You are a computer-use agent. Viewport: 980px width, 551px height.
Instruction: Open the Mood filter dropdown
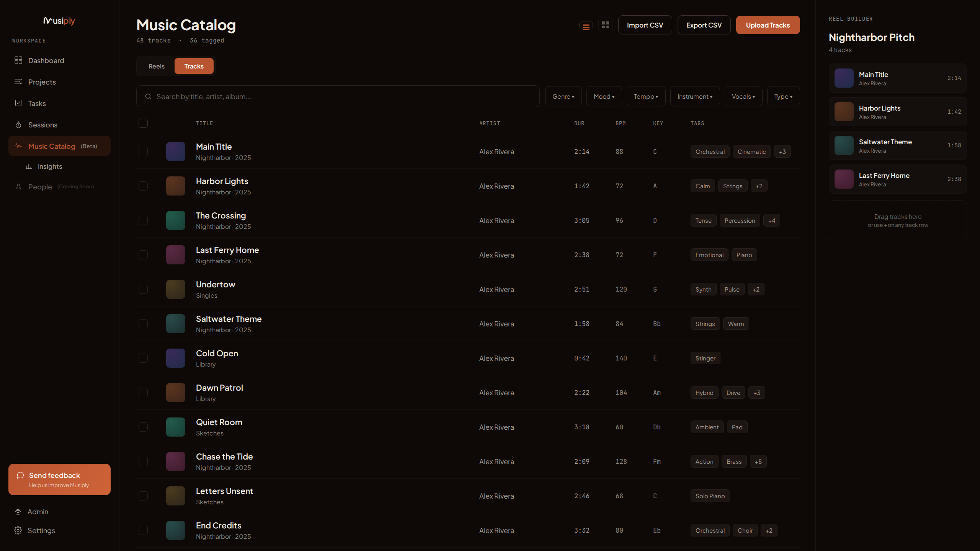pyautogui.click(x=604, y=96)
